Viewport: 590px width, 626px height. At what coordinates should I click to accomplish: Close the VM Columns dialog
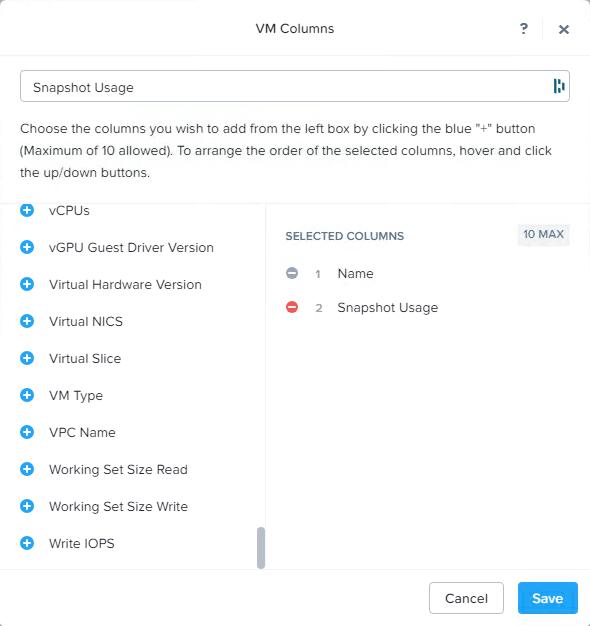coord(564,29)
